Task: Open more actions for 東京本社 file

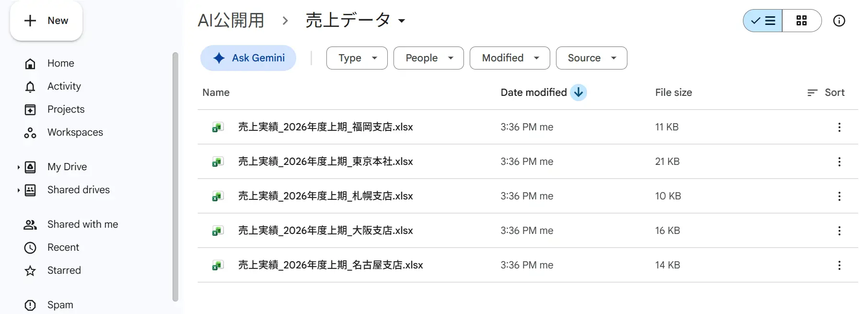Action: coord(839,162)
